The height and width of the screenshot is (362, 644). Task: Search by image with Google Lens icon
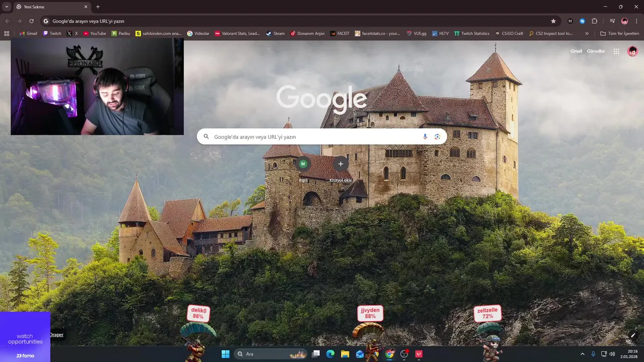pyautogui.click(x=437, y=136)
